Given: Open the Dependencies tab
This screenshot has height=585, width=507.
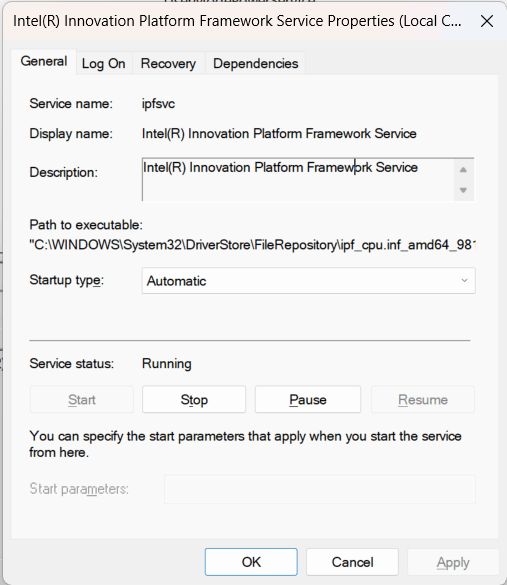Looking at the screenshot, I should (x=256, y=63).
